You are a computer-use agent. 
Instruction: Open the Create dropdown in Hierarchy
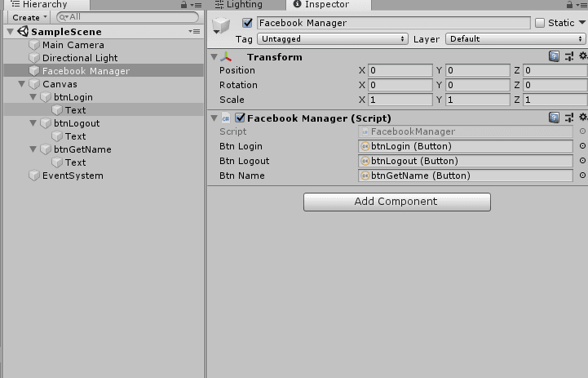pos(29,17)
